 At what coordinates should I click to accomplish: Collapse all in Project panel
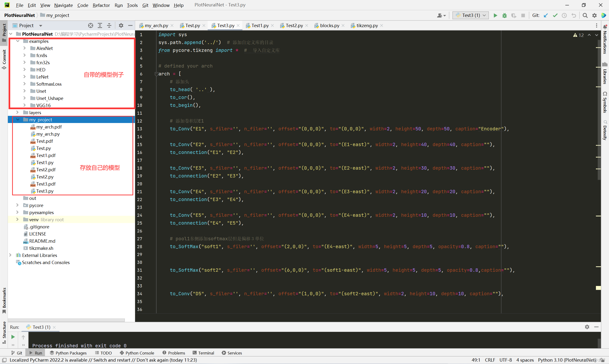click(x=109, y=25)
